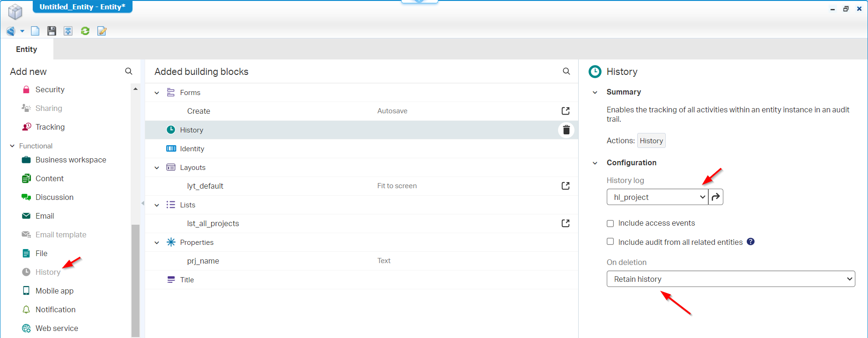Click the help icon beside related entities option
868x338 pixels.
click(750, 242)
